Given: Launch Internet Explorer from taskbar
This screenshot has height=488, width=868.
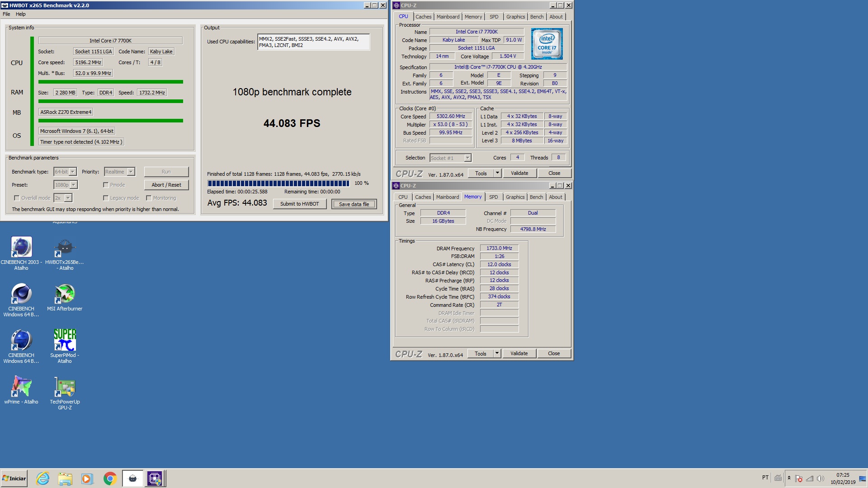Looking at the screenshot, I should pyautogui.click(x=43, y=479).
